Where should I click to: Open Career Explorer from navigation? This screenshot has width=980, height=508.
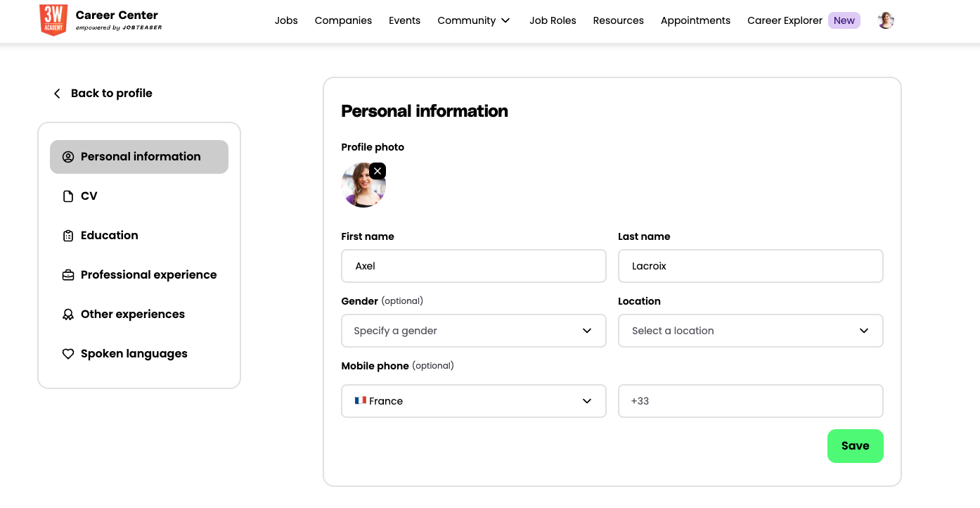[x=785, y=20]
